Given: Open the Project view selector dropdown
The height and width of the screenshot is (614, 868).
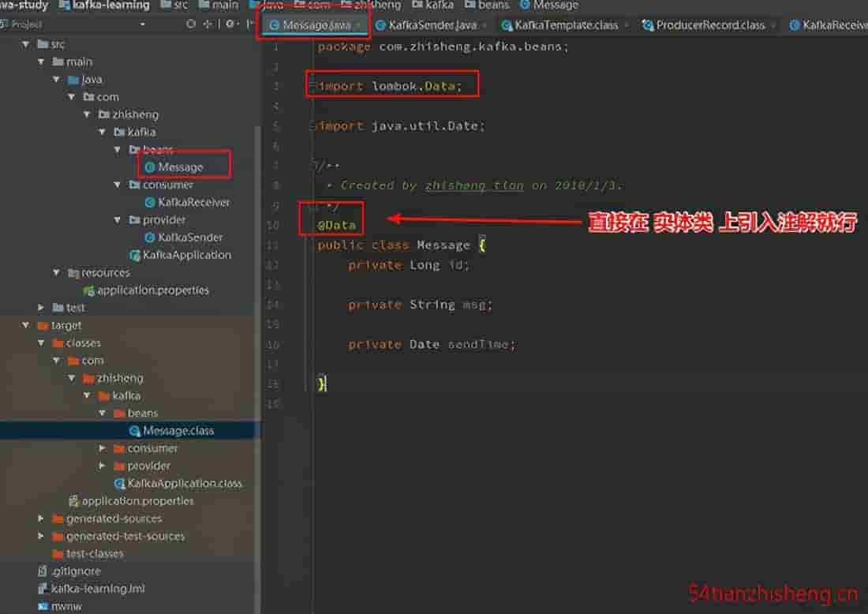Looking at the screenshot, I should coord(142,24).
